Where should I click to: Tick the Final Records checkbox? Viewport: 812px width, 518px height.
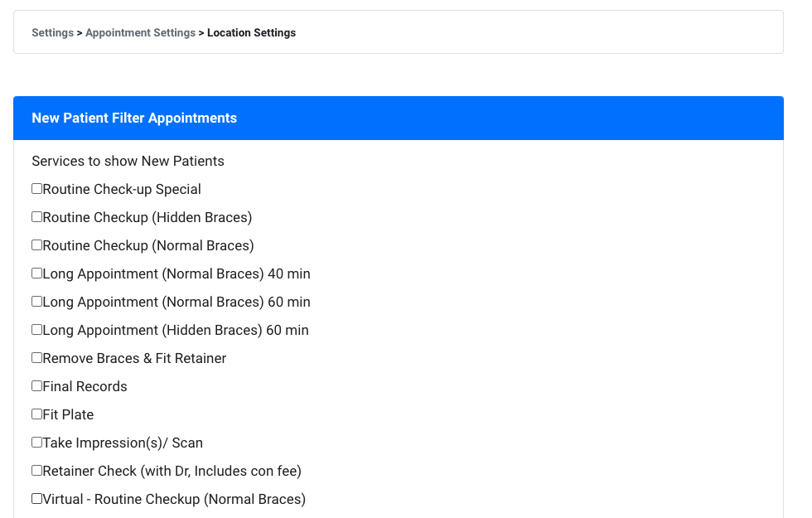(36, 386)
